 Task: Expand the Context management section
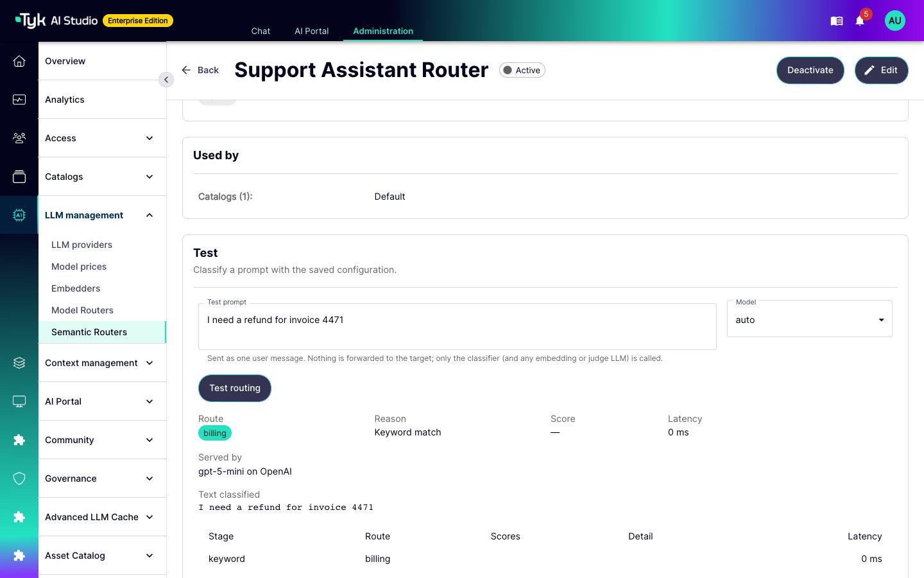tap(150, 363)
